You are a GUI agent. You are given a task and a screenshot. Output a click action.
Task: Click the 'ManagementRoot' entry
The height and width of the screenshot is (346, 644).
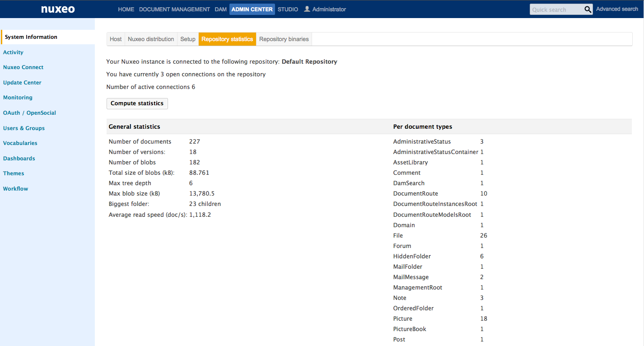point(418,287)
